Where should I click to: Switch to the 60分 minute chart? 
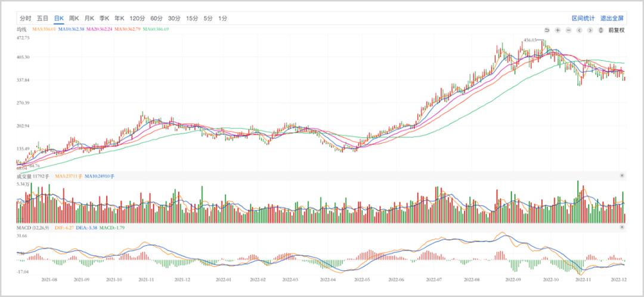[156, 18]
